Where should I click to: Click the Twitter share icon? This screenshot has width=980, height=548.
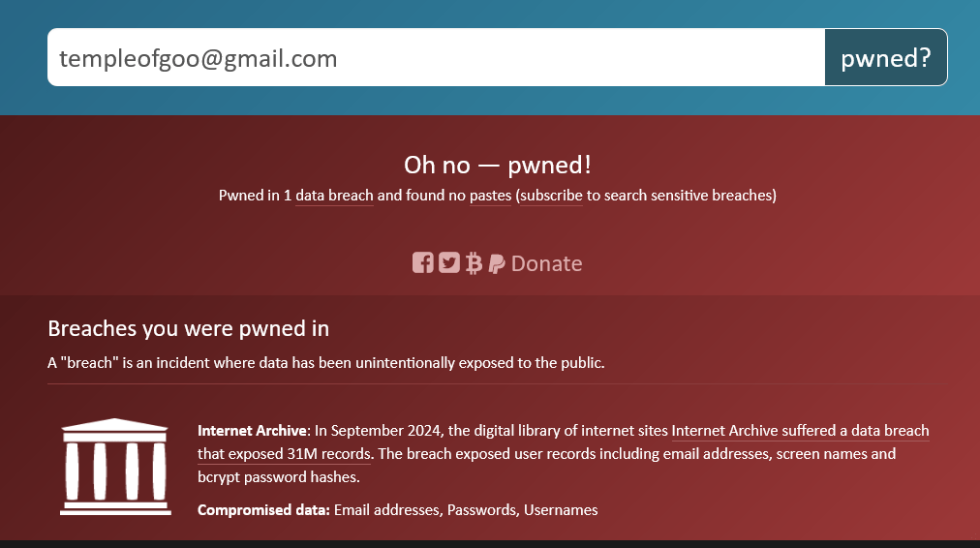tap(448, 262)
